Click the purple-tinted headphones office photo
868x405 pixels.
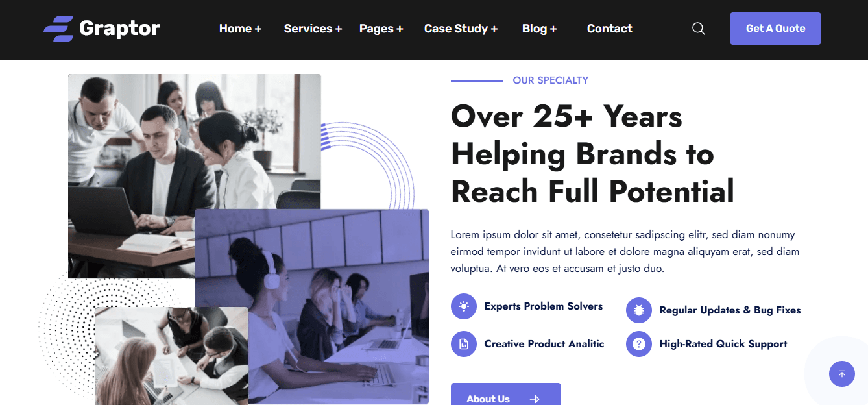pyautogui.click(x=312, y=306)
